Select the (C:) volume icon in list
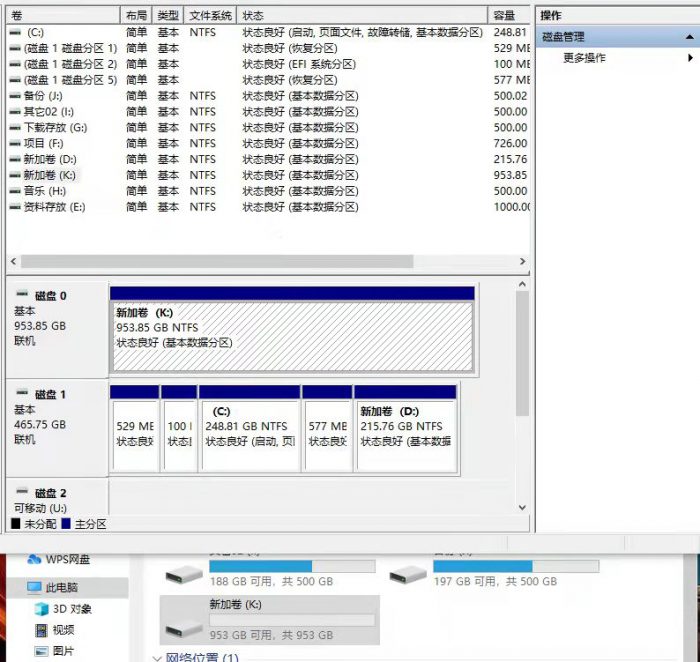Viewport: 700px width, 662px height. coord(15,33)
